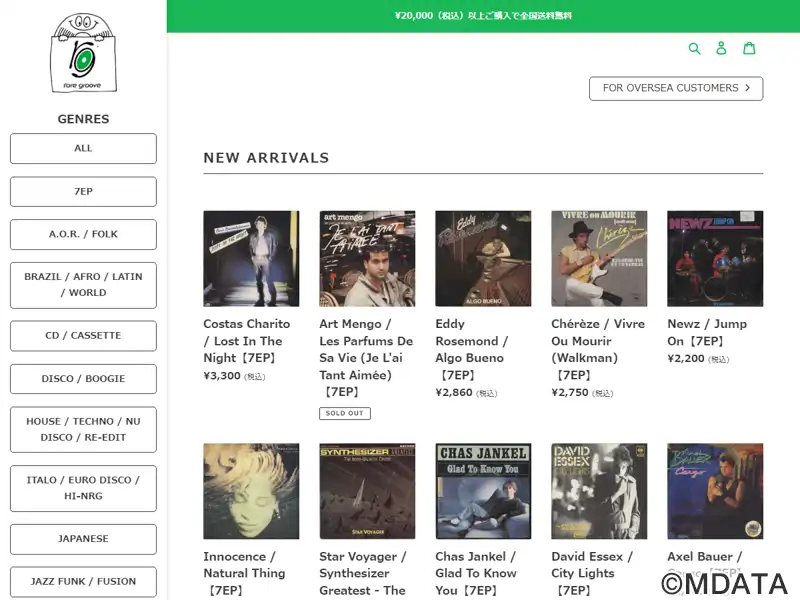
Task: Click the ¥3,300 price of Costas Charito
Action: [x=222, y=376]
